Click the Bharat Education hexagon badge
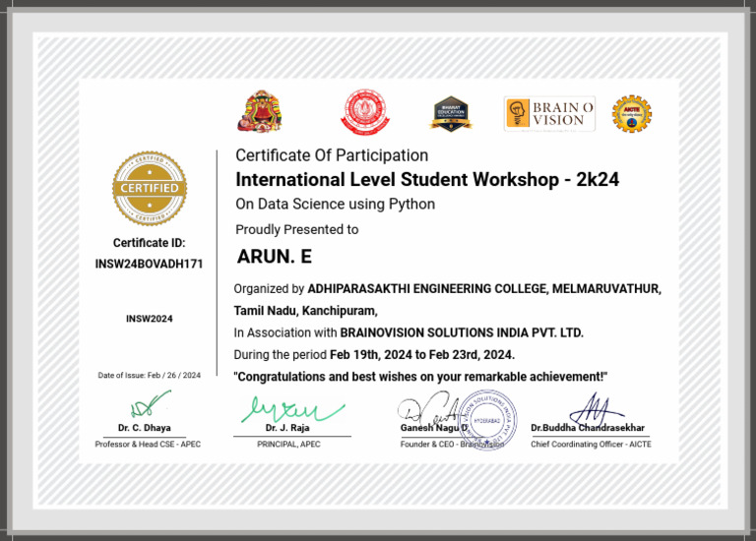Screen dimensions: 756x541 point(451,114)
